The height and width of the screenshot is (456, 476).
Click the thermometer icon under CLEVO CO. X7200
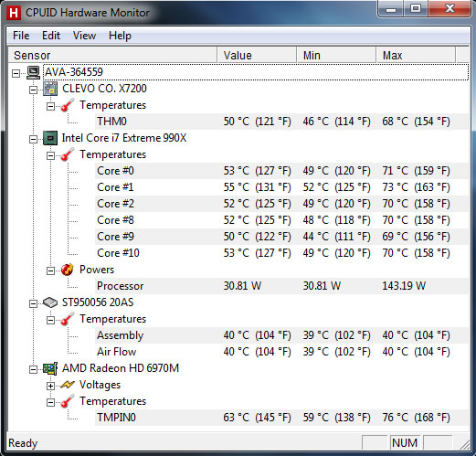coord(68,105)
